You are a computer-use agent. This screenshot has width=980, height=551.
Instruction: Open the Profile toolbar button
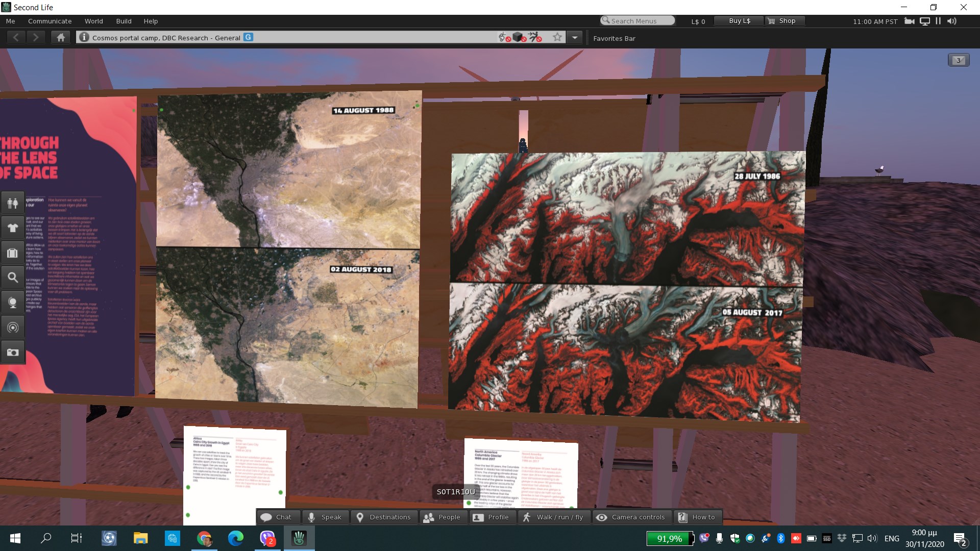[492, 517]
